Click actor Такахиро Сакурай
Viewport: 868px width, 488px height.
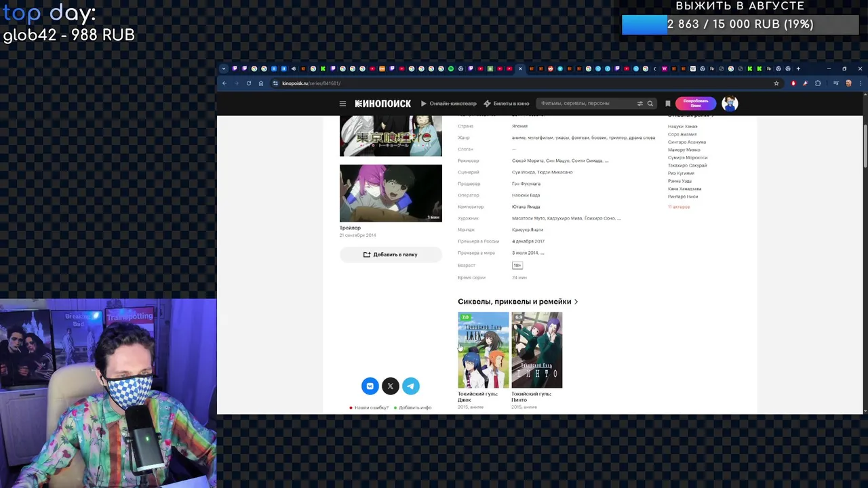[687, 165]
